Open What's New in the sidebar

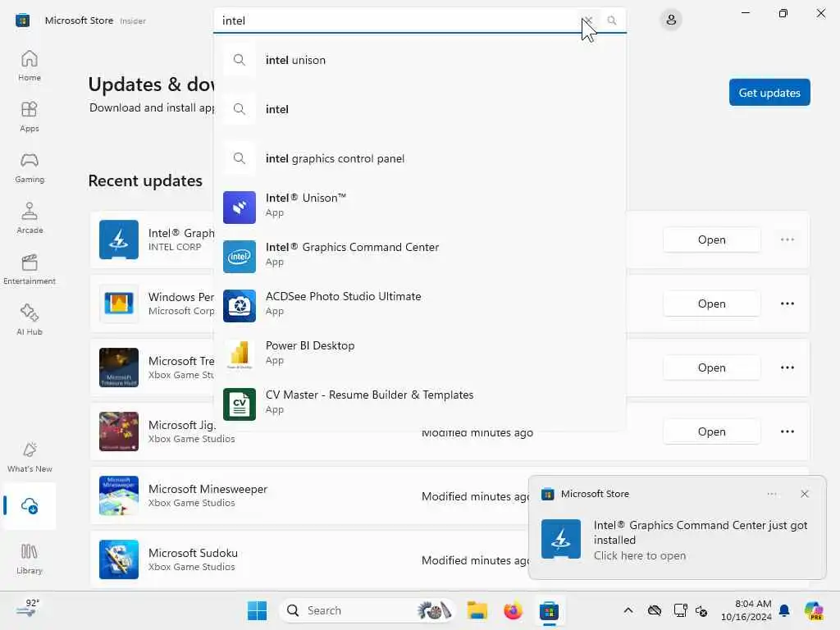coord(30,458)
